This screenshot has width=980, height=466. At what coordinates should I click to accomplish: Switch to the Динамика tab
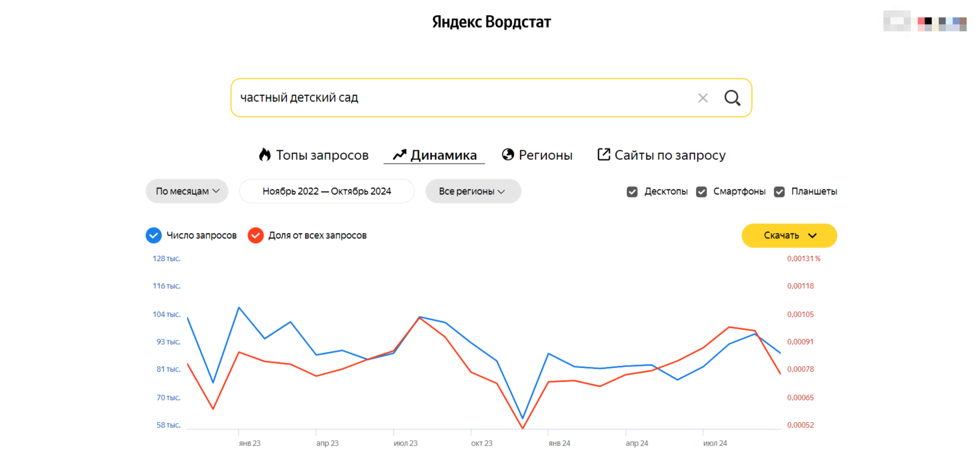434,155
